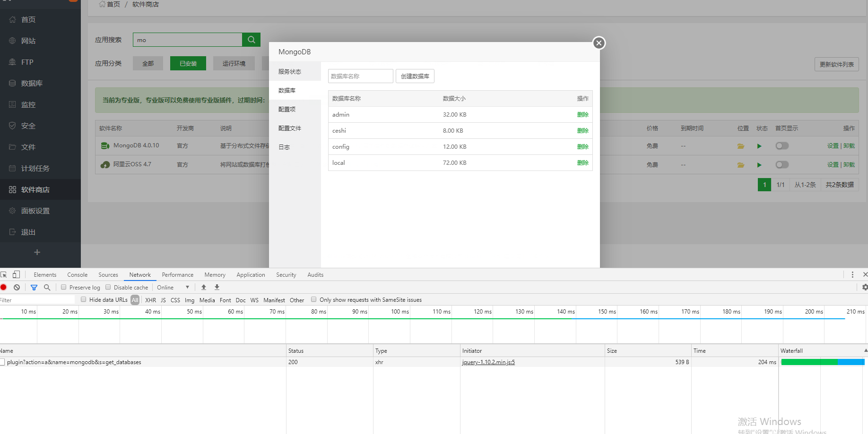Image resolution: width=868 pixels, height=434 pixels.
Task: Open the folder icon for 阿里云OSS 4.7
Action: tap(741, 165)
